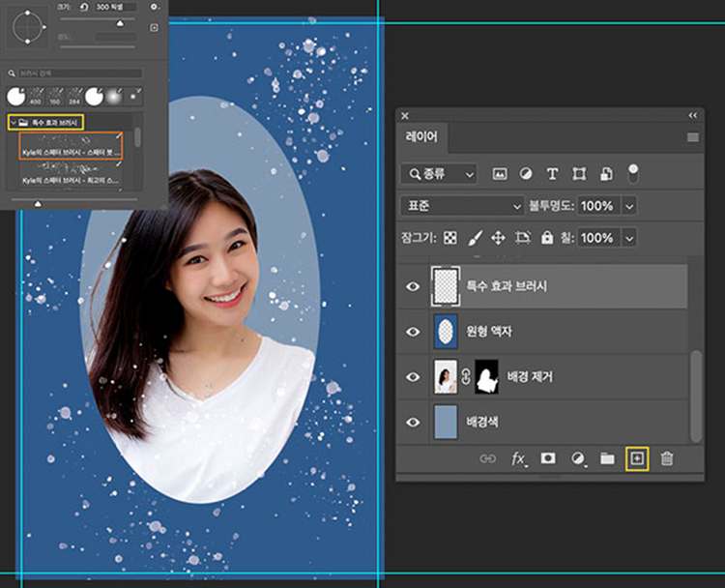Viewport: 725px width, 588px height.
Task: Collapse the 특수 효과 브러시 brush folder
Action: pos(13,122)
